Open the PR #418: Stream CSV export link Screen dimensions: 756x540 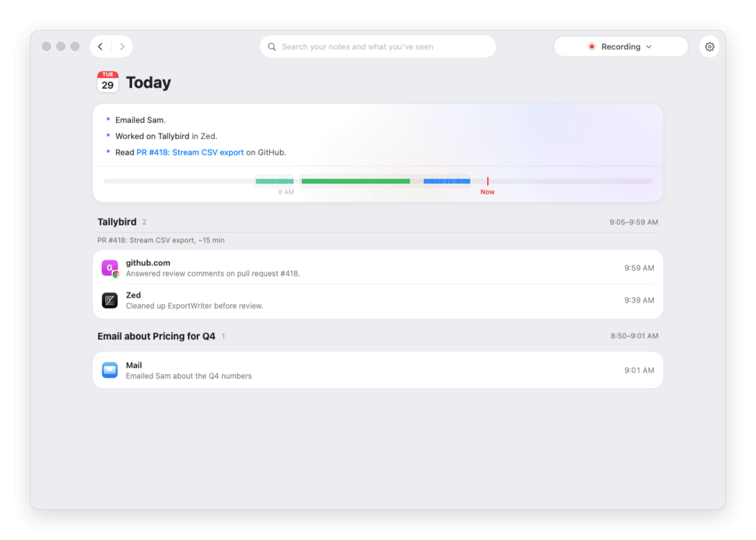190,152
